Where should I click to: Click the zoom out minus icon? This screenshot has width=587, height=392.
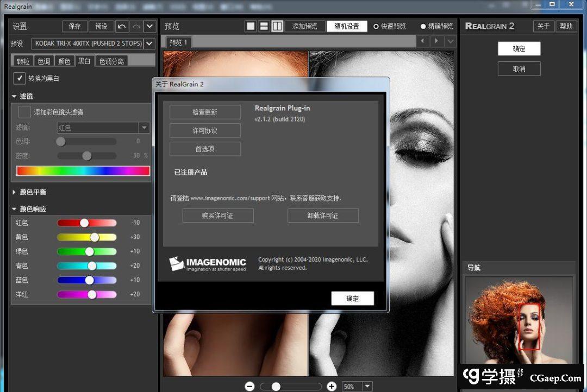coord(249,386)
